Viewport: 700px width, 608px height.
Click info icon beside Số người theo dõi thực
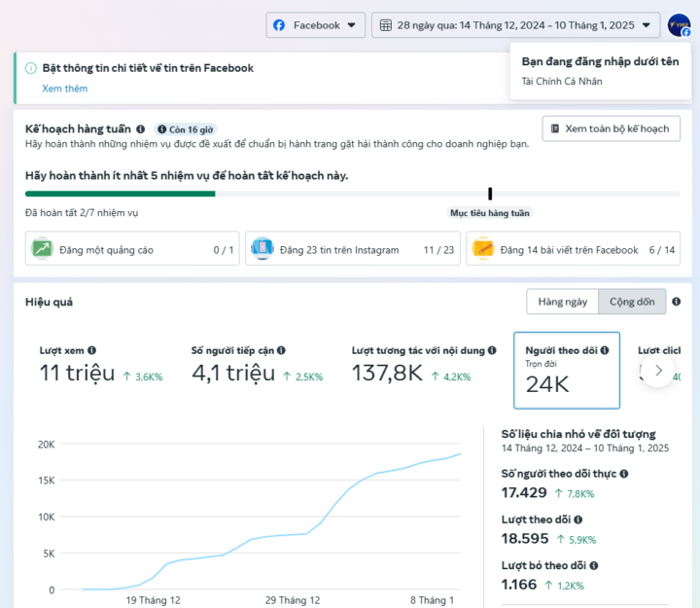pyautogui.click(x=624, y=474)
